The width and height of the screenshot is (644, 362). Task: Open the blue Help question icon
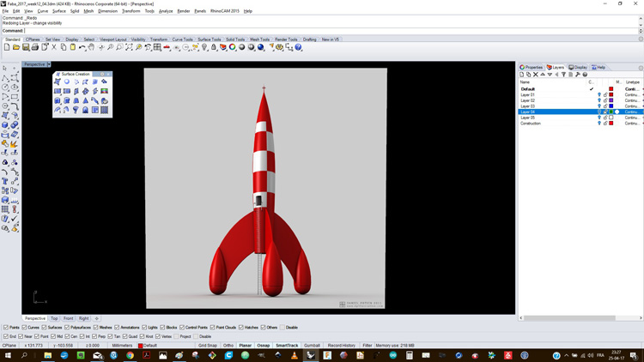pos(299,48)
